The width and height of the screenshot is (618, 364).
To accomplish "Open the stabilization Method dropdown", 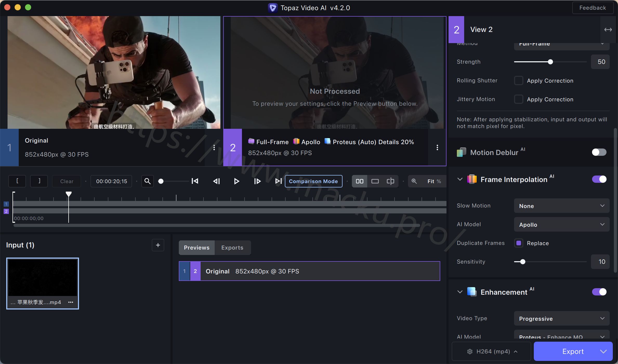I will click(x=562, y=46).
